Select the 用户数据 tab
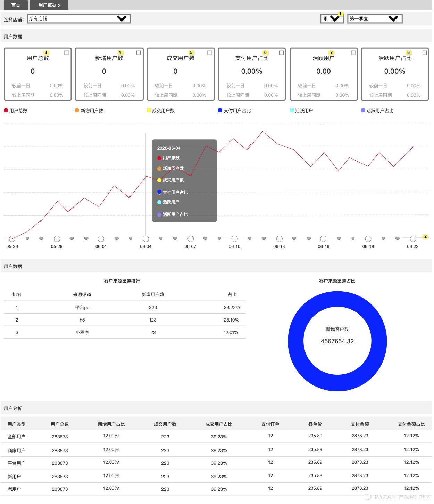This screenshot has height=504, width=434. [49, 5]
